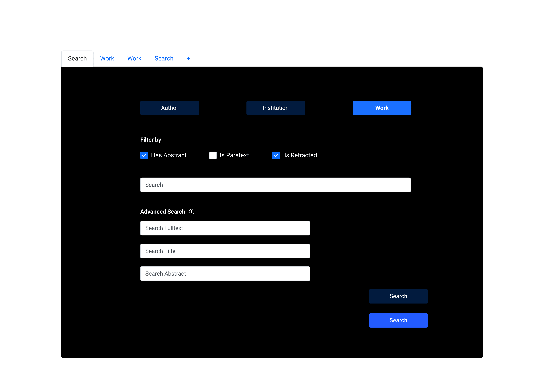Click into the Search Fulltext field
The image size is (552, 392).
225,228
